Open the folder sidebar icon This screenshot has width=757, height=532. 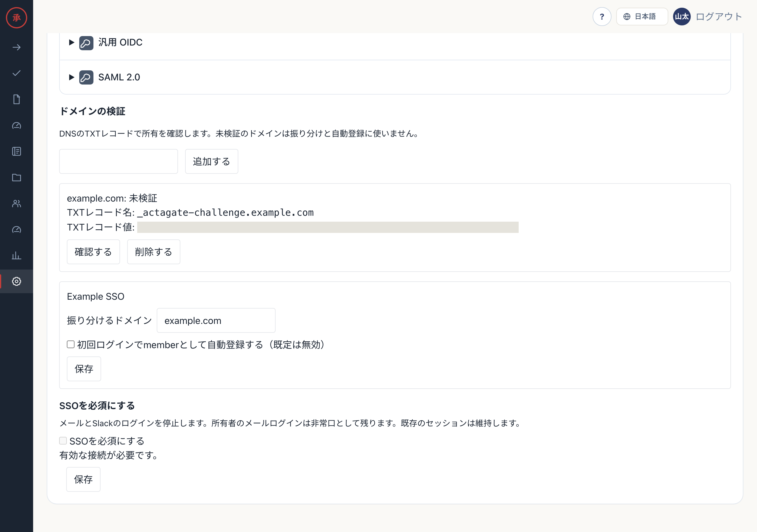pos(17,177)
